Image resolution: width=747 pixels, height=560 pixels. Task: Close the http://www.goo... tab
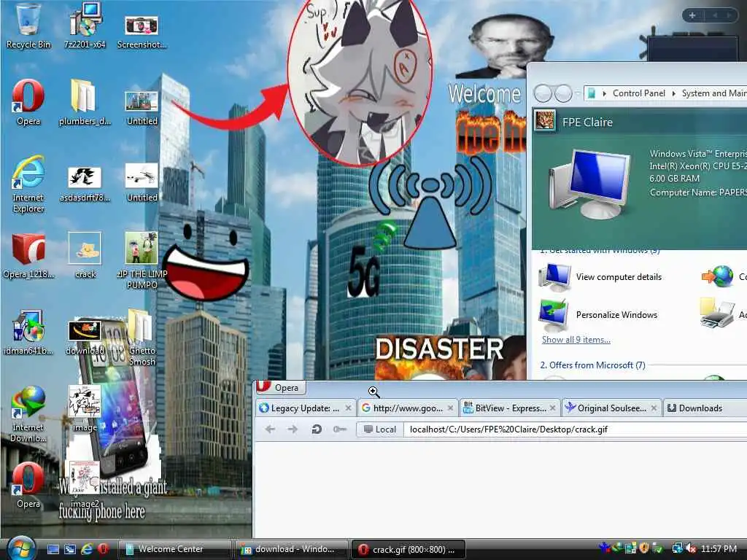pos(450,408)
